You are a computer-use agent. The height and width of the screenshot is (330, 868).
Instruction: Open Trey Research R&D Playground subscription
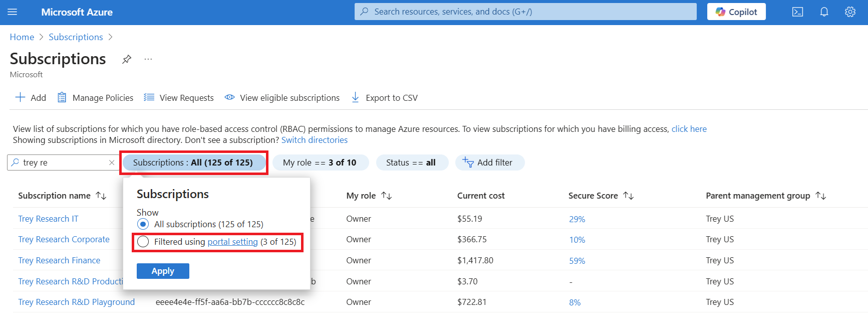coord(76,302)
